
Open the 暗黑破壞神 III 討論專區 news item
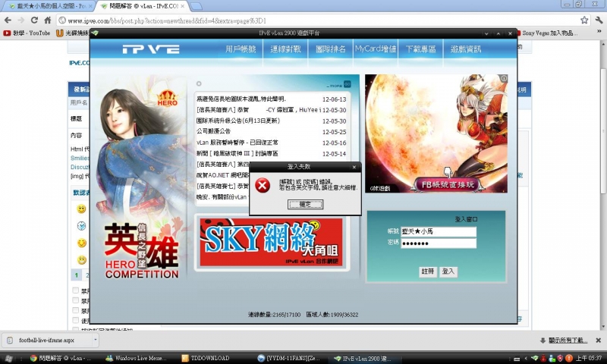(x=272, y=154)
